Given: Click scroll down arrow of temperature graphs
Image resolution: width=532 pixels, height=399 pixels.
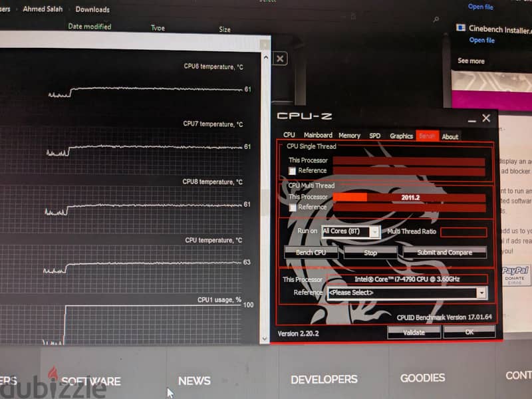Looking at the screenshot, I should click(x=265, y=338).
